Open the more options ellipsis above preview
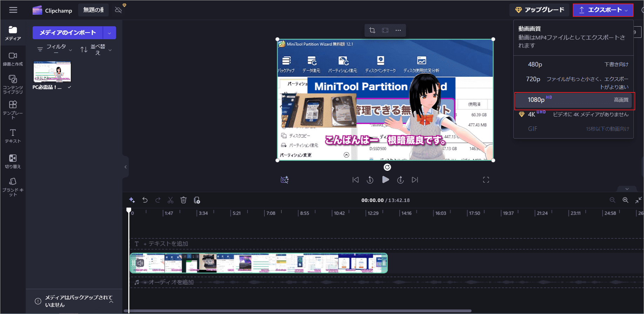 (x=398, y=30)
